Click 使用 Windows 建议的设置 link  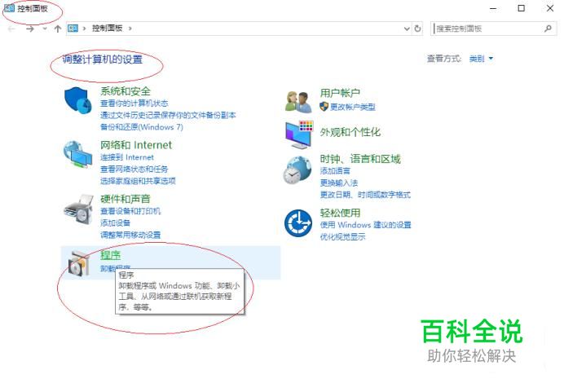pyautogui.click(x=366, y=225)
